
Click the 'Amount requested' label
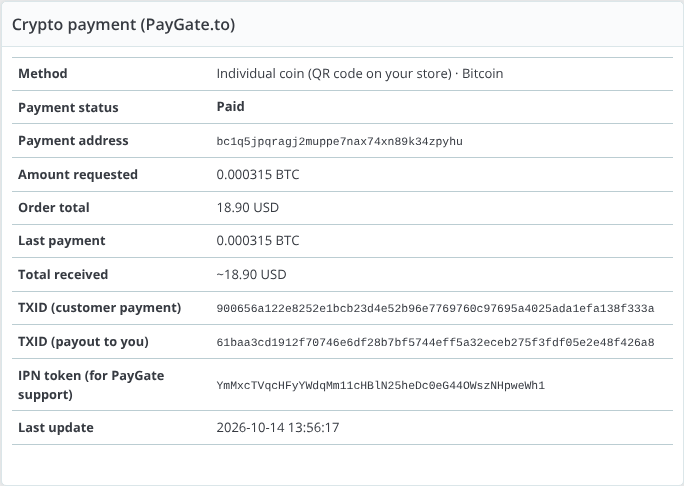pos(78,175)
